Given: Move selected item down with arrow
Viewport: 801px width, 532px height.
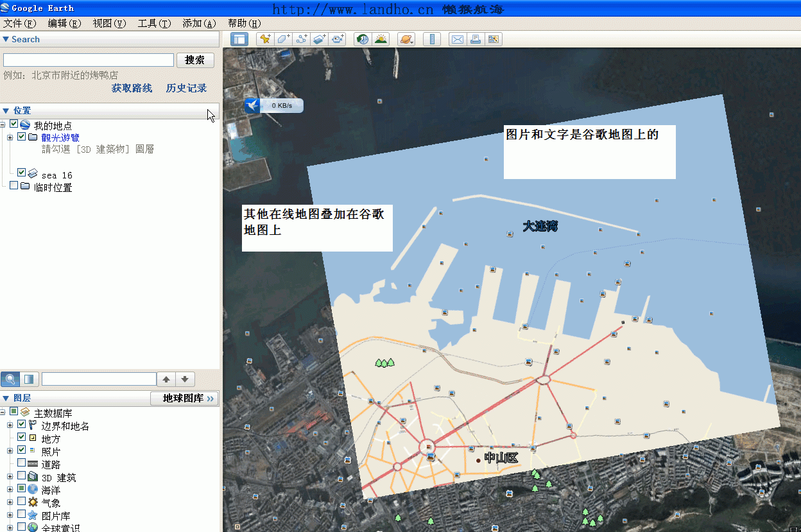Looking at the screenshot, I should pos(185,379).
